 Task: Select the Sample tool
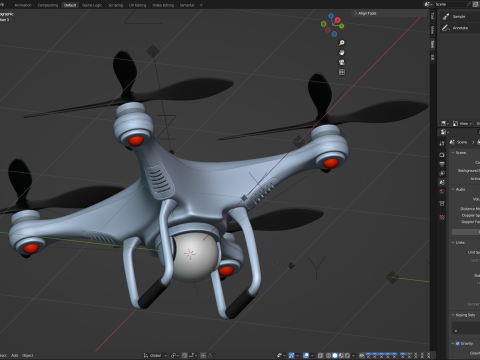[459, 17]
